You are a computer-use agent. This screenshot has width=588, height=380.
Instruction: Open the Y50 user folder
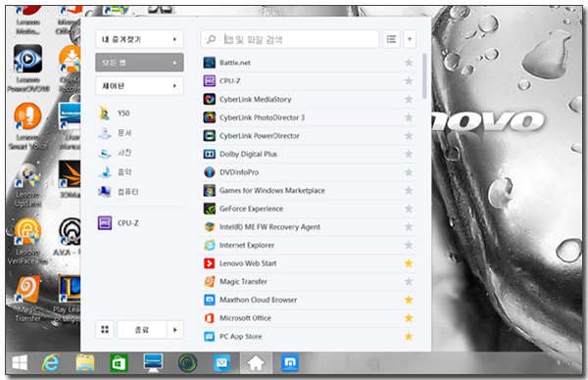click(x=114, y=114)
